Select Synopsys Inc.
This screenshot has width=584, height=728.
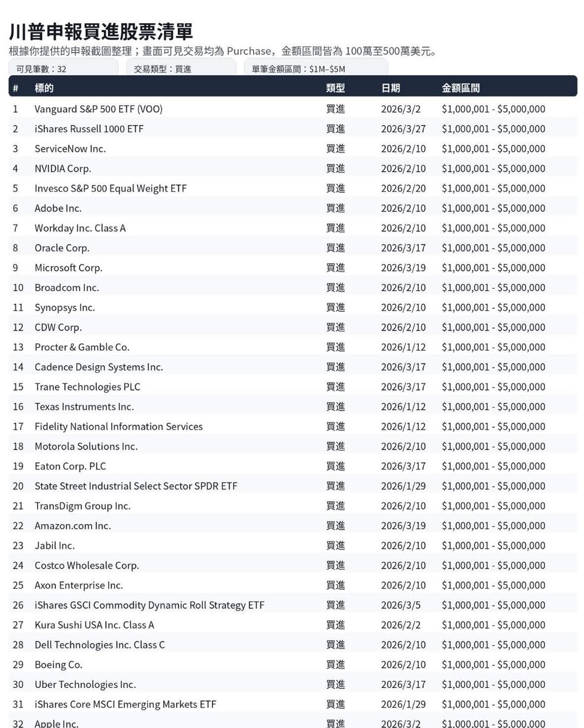[65, 308]
